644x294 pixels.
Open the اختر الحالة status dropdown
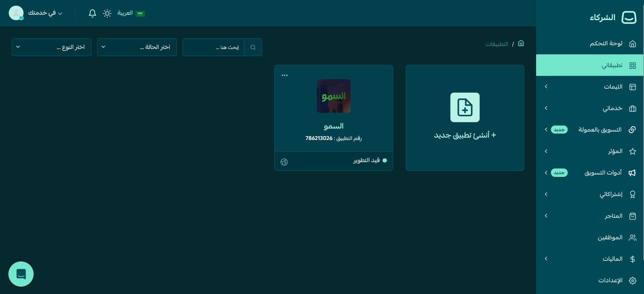point(137,47)
